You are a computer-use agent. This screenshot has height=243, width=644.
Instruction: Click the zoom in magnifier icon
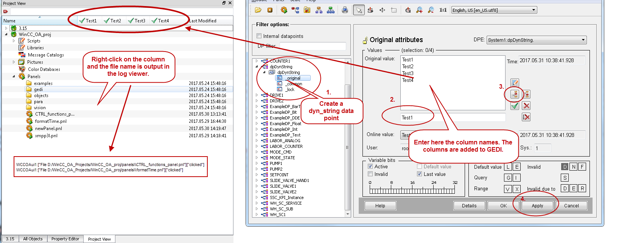click(x=419, y=10)
